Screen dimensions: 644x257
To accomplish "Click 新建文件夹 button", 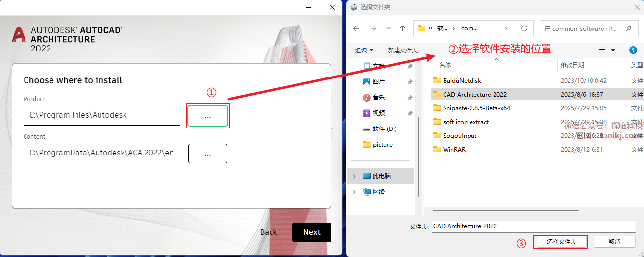I will (x=402, y=50).
